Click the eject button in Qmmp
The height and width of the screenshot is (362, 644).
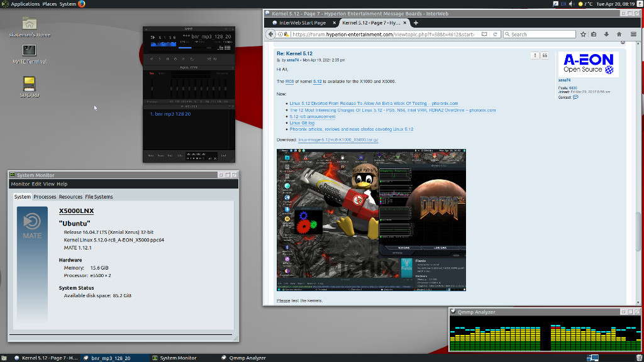point(192,59)
